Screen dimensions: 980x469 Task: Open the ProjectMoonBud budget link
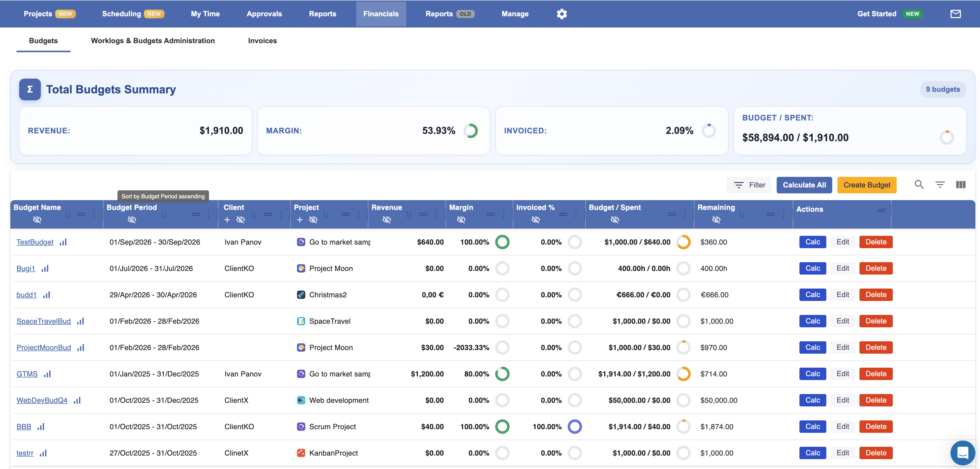[x=44, y=347]
